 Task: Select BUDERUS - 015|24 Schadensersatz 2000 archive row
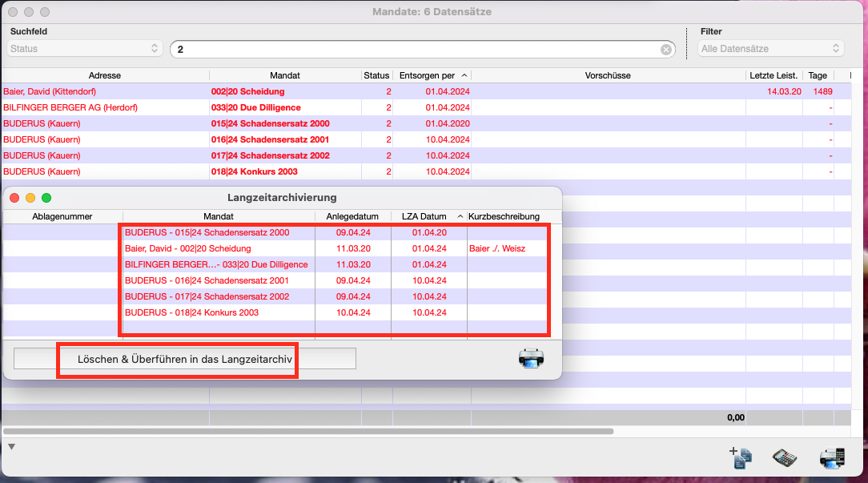tap(283, 232)
